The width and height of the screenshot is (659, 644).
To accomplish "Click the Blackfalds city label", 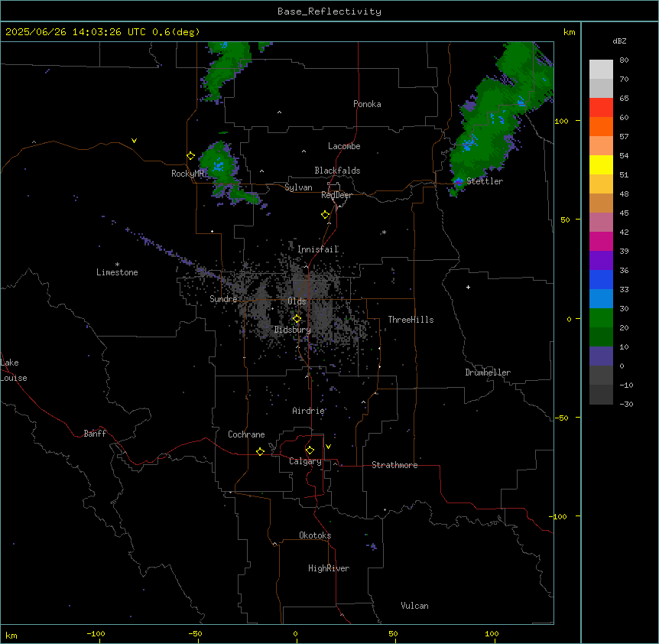I will click(x=337, y=171).
